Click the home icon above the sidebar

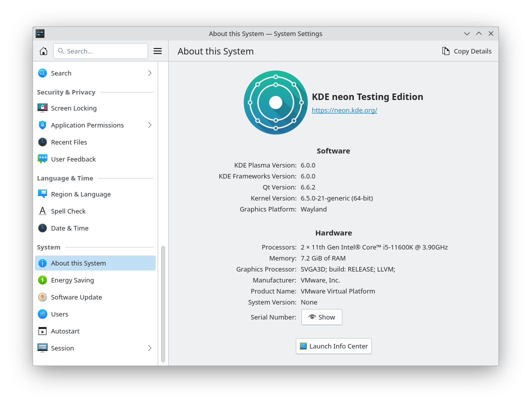[x=44, y=50]
